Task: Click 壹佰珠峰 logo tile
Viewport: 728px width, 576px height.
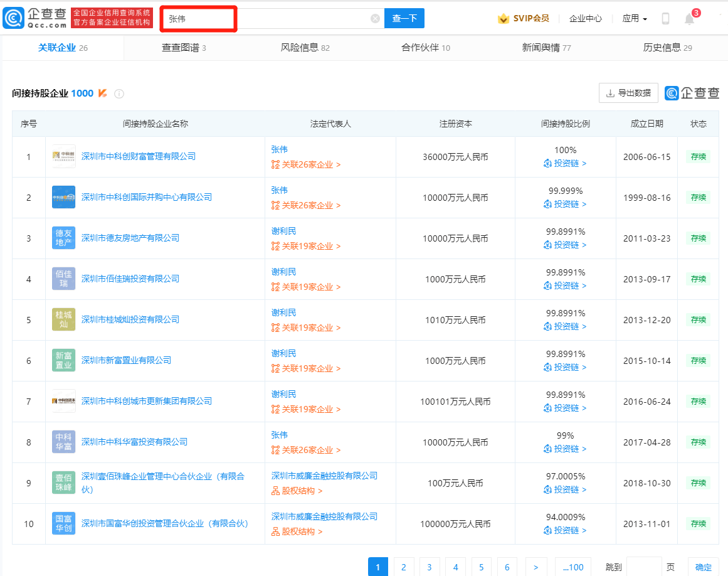Action: click(x=63, y=483)
